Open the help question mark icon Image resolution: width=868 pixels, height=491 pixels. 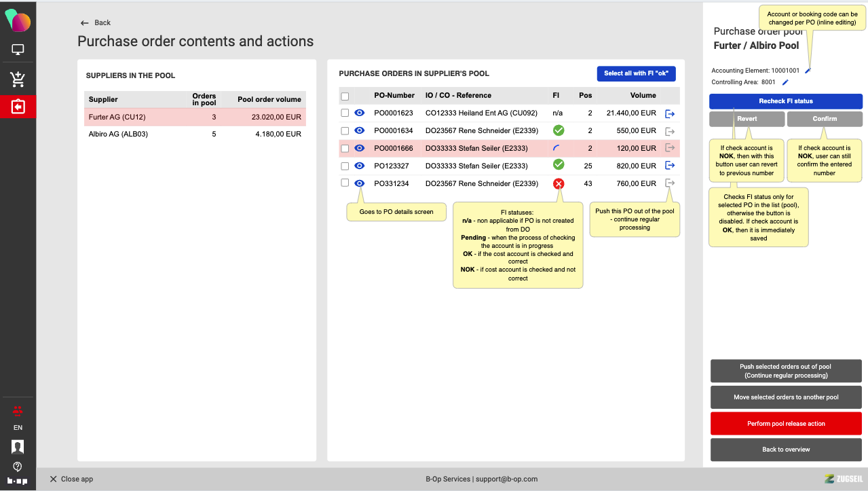(x=18, y=467)
